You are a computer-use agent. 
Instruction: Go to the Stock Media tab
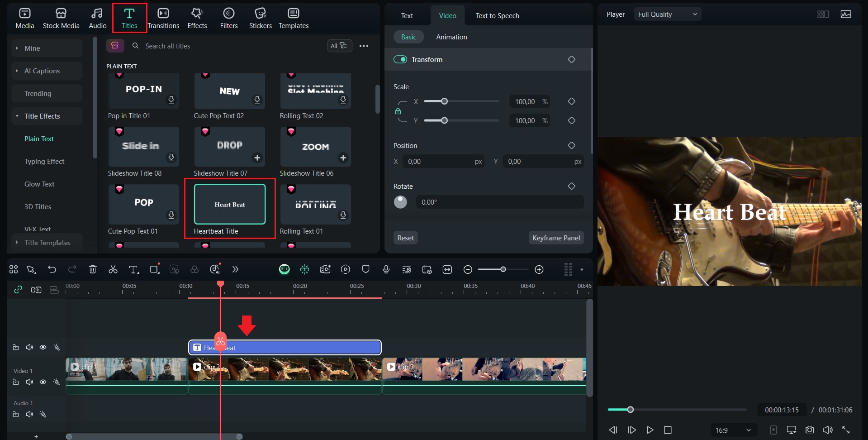(x=61, y=18)
